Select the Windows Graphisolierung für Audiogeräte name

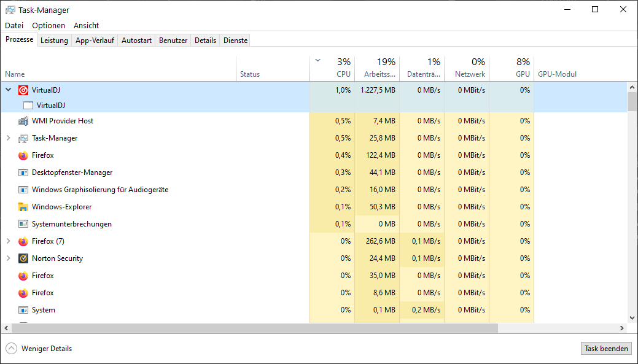pyautogui.click(x=100, y=190)
